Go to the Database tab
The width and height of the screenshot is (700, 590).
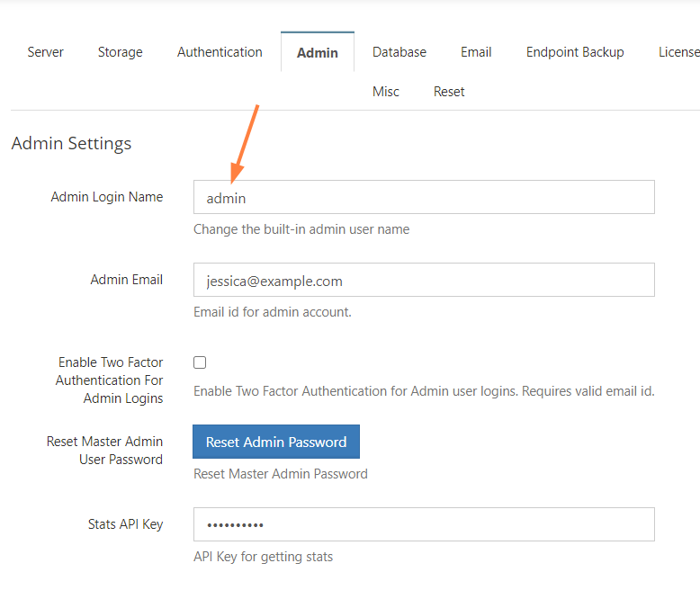[x=399, y=52]
